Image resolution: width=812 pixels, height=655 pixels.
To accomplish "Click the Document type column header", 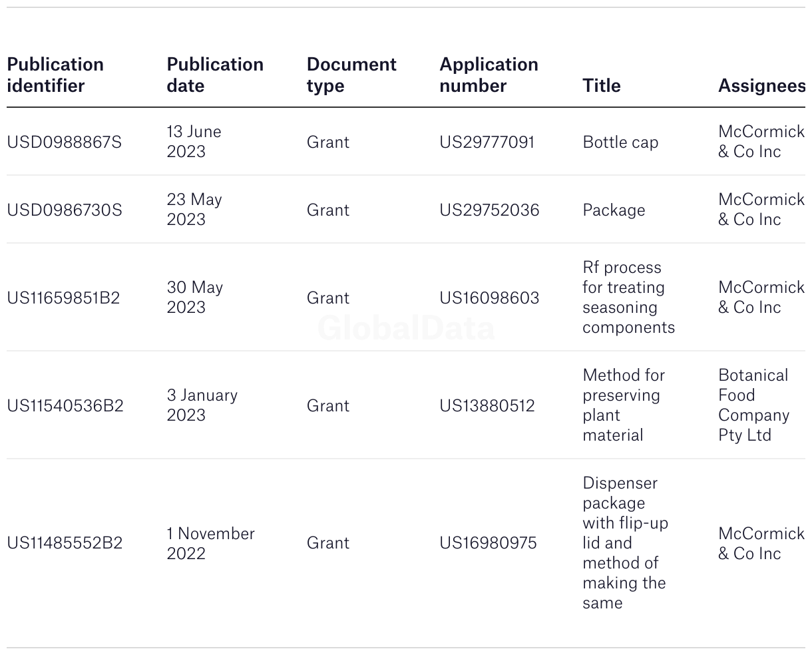I will coord(351,75).
